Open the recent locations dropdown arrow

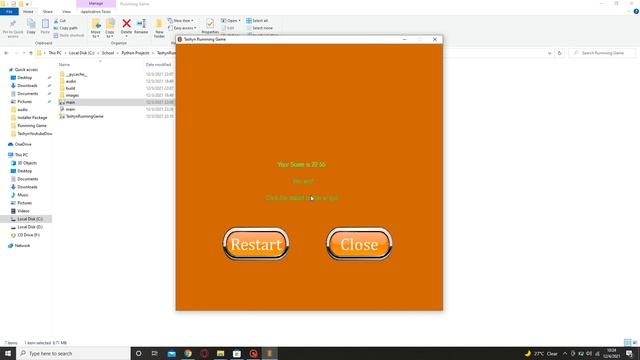(24, 53)
